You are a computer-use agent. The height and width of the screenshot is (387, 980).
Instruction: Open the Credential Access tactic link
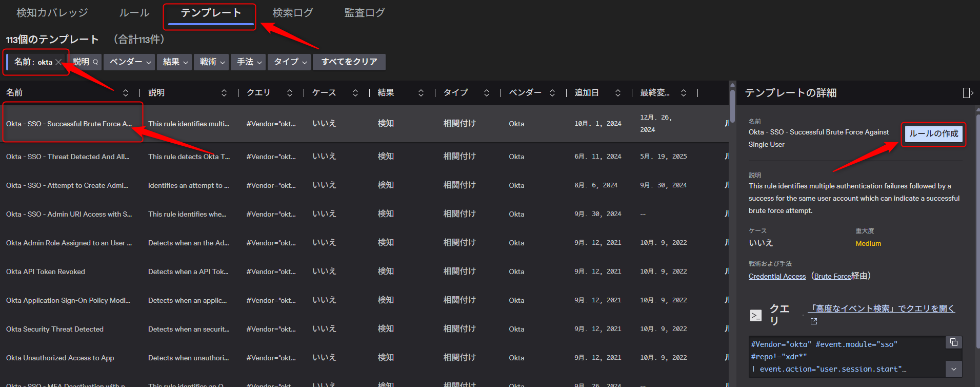point(777,276)
